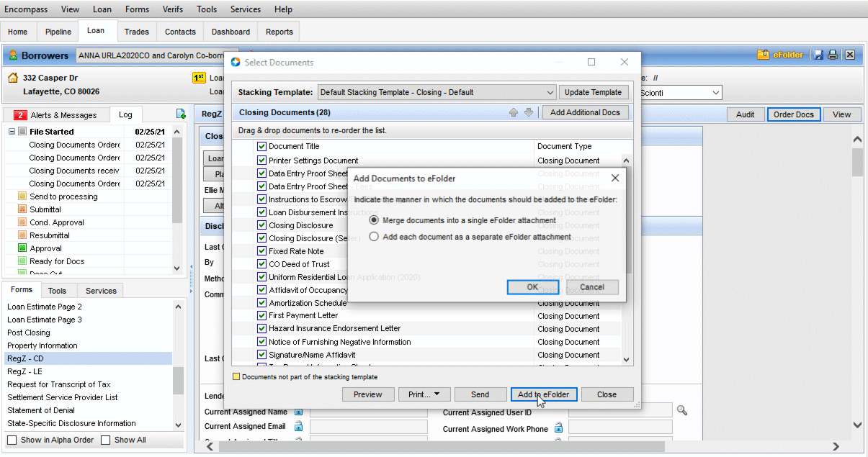Viewport: 868px width, 457px height.
Task: Select Merge documents into a single attachment
Action: (374, 220)
